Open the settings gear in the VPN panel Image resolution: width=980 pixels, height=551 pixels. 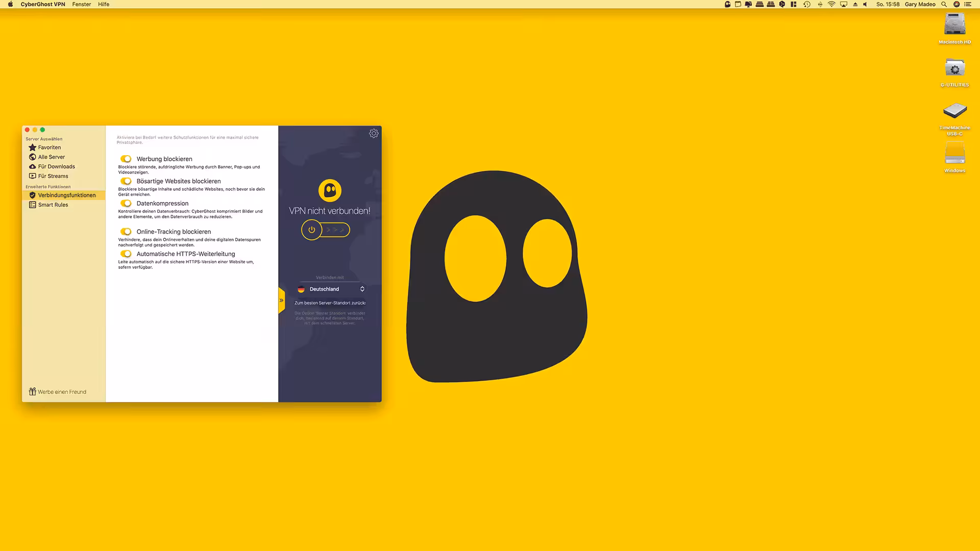374,133
